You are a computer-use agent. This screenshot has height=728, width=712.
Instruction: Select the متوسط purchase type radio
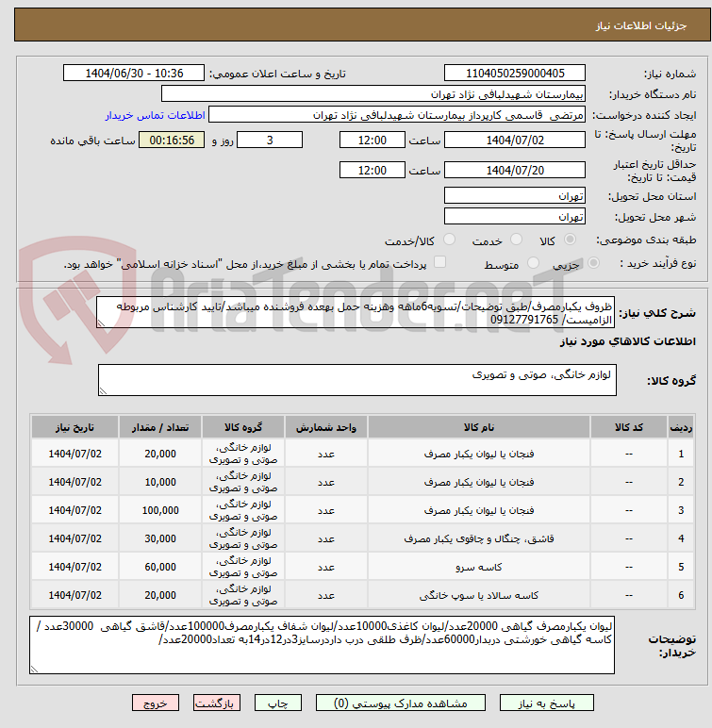point(533,263)
